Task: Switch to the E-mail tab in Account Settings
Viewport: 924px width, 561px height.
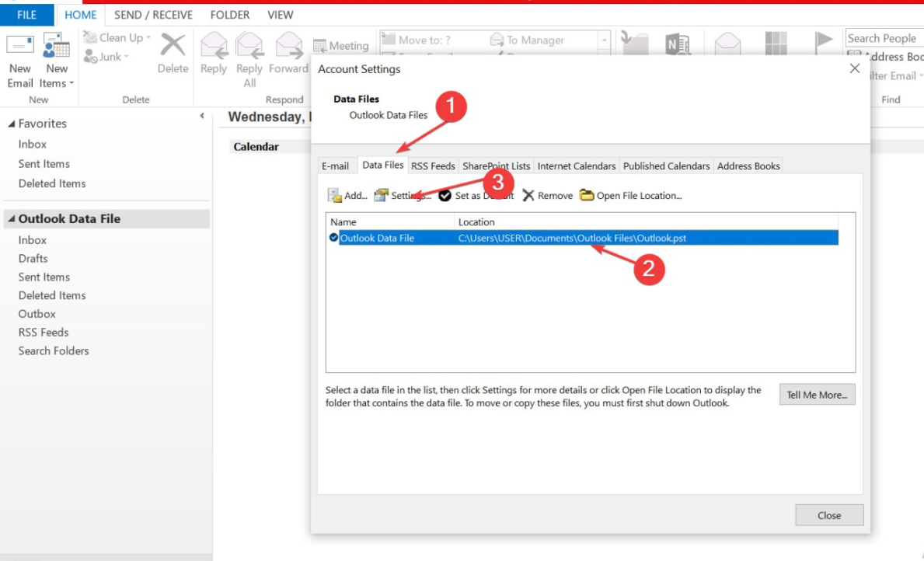Action: pyautogui.click(x=335, y=166)
